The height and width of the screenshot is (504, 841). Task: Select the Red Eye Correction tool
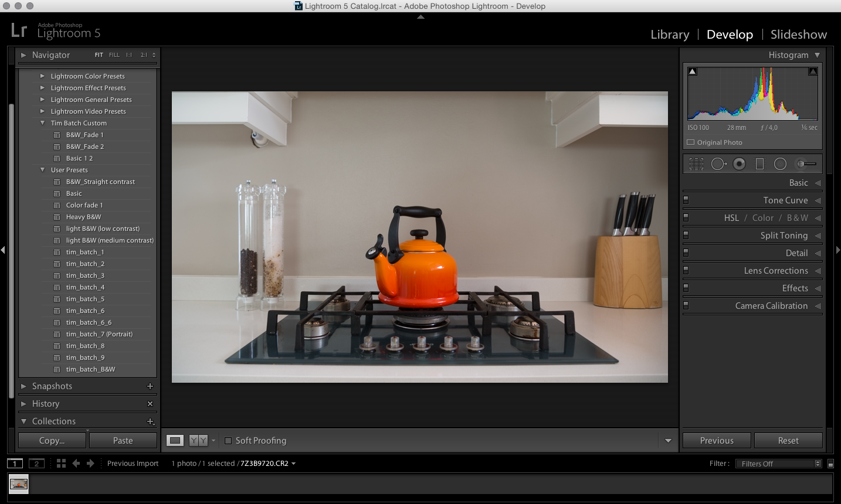click(740, 164)
